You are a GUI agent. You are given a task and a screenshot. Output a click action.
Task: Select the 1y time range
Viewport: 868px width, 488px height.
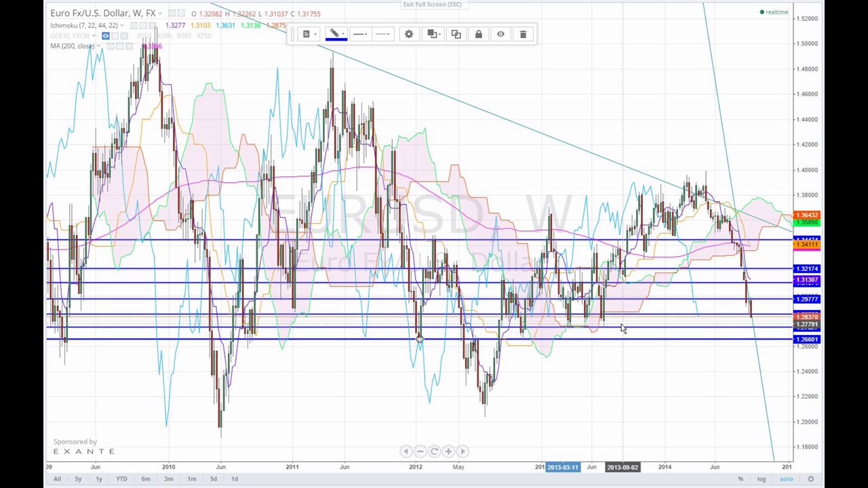pyautogui.click(x=99, y=479)
